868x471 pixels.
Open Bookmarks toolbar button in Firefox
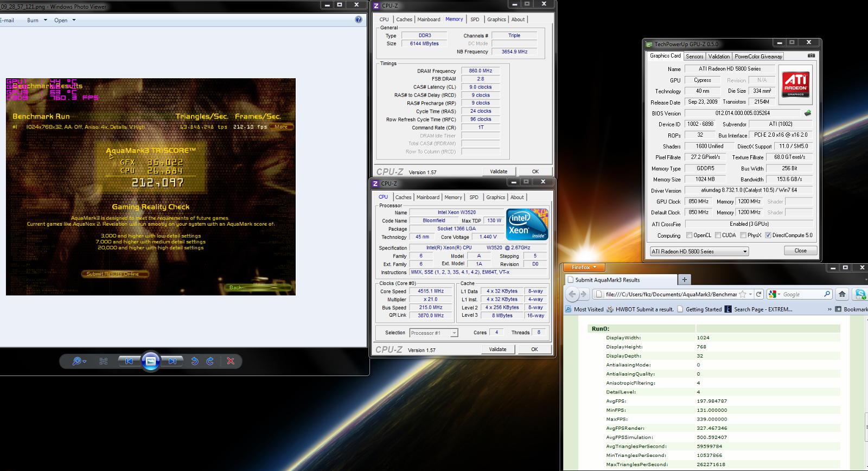tap(852, 309)
